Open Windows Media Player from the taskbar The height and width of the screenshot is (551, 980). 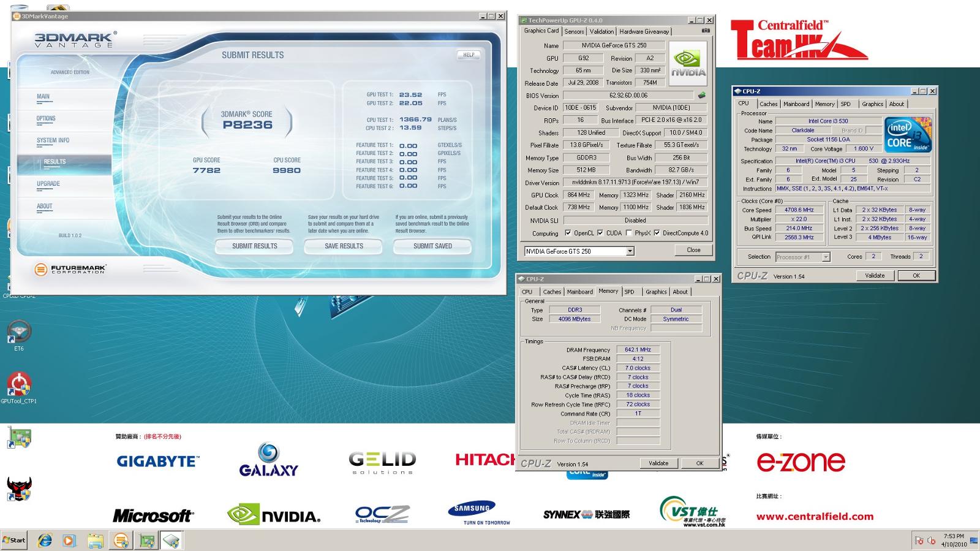click(69, 541)
